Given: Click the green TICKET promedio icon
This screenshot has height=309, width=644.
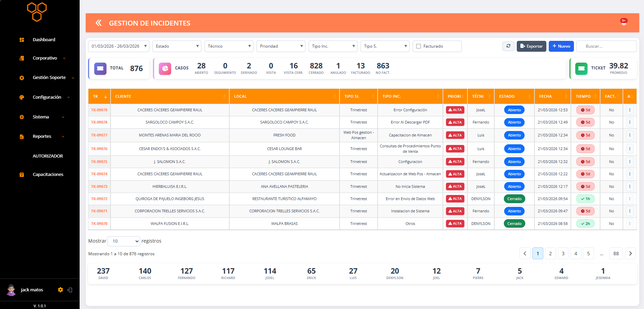Looking at the screenshot, I should 581,68.
